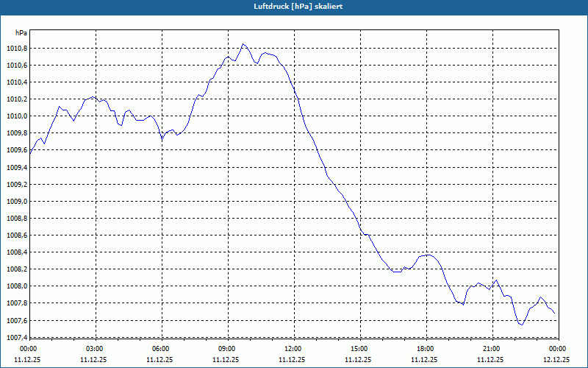Select the 11.12.25 date under 21:00
This screenshot has height=368, width=588.
pyautogui.click(x=490, y=359)
